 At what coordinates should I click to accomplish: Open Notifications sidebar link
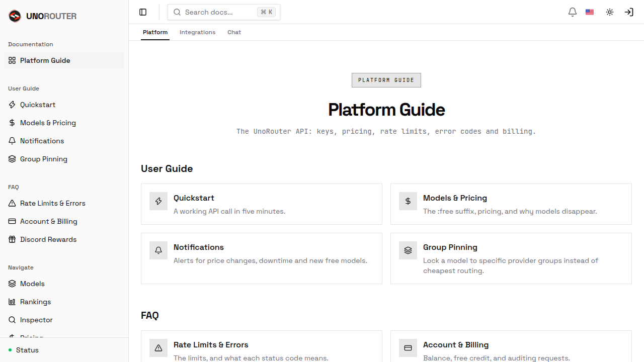point(64,141)
